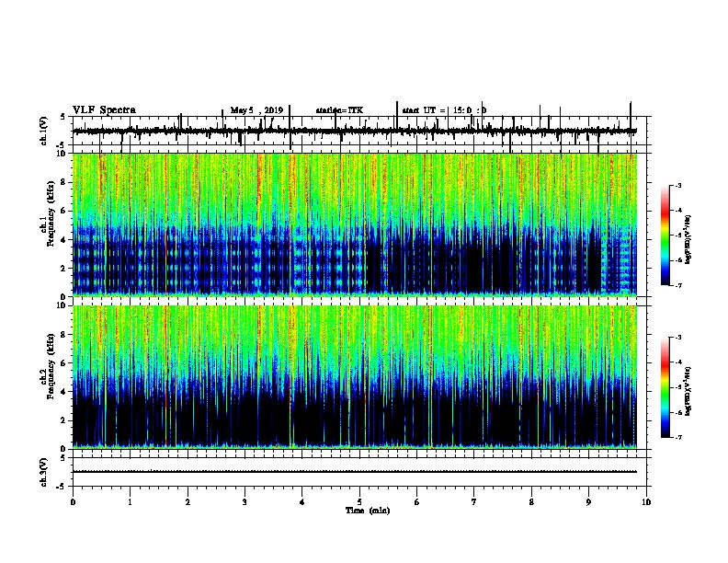Click time axis tick label "3"
Image resolution: width=728 pixels, height=563 pixels.
coord(245,502)
